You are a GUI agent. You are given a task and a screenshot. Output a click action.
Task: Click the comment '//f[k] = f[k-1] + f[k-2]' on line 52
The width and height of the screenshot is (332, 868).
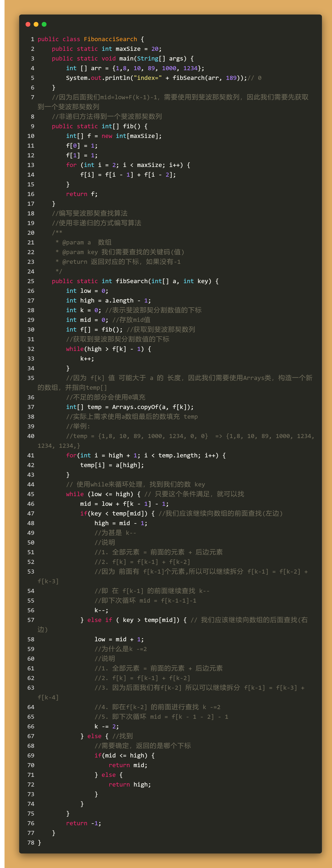(x=142, y=562)
